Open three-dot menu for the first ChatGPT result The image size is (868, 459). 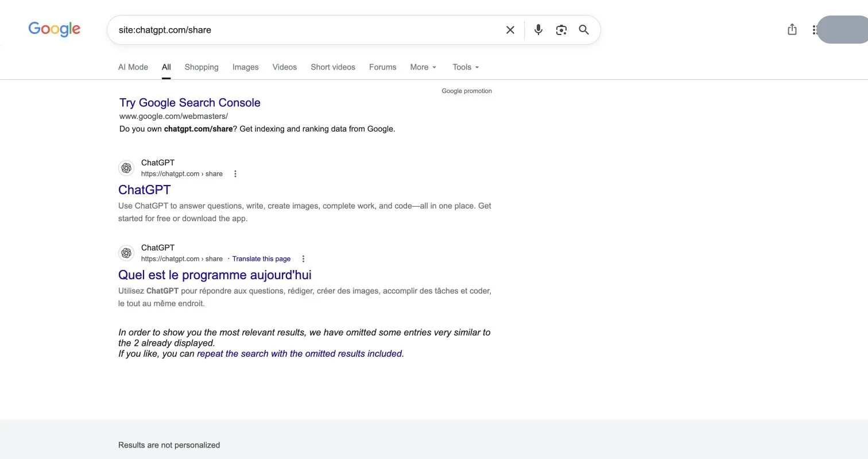235,174
